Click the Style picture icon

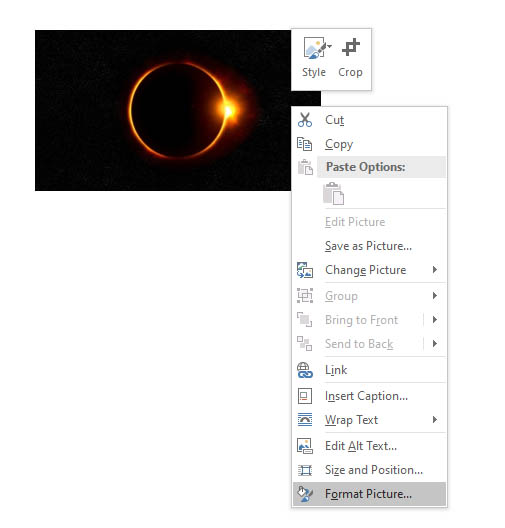point(314,48)
